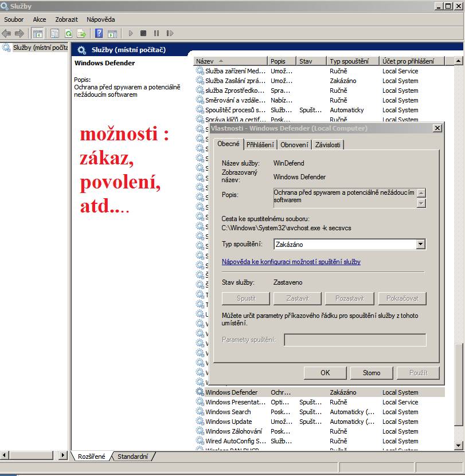Open the Soubor menu
The image size is (465, 476).
[x=14, y=19]
